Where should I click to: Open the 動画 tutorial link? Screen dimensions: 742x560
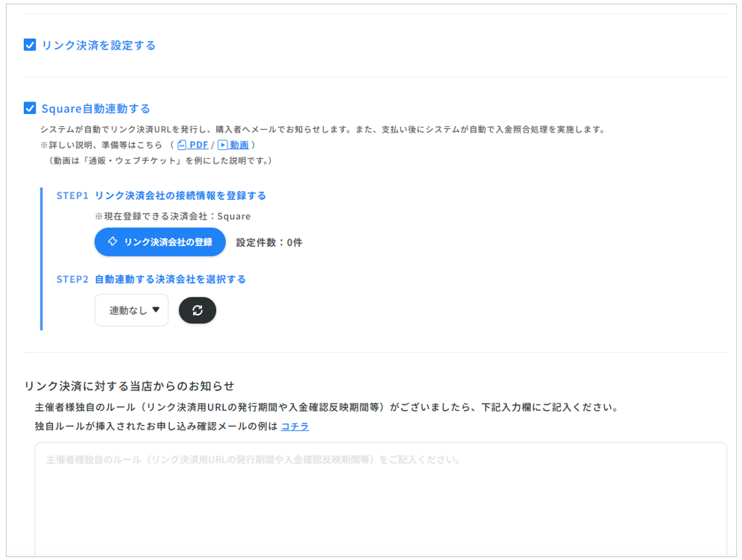pyautogui.click(x=239, y=145)
